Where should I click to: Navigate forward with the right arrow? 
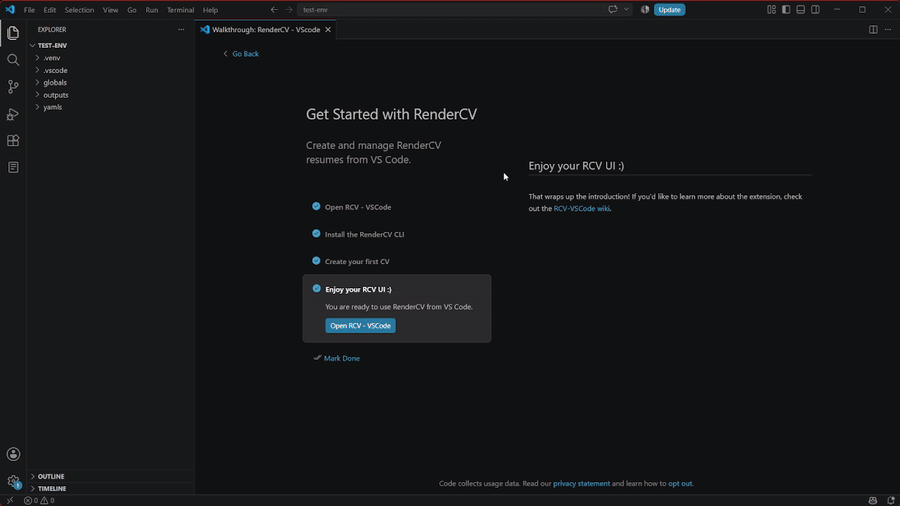click(289, 10)
